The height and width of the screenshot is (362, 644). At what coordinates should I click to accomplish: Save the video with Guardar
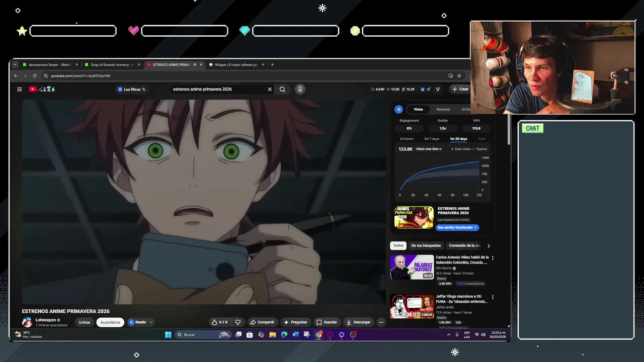[x=327, y=322]
